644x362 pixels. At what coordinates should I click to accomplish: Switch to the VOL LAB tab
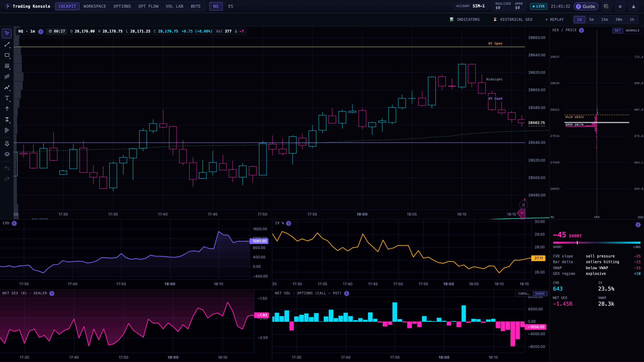pos(174,6)
